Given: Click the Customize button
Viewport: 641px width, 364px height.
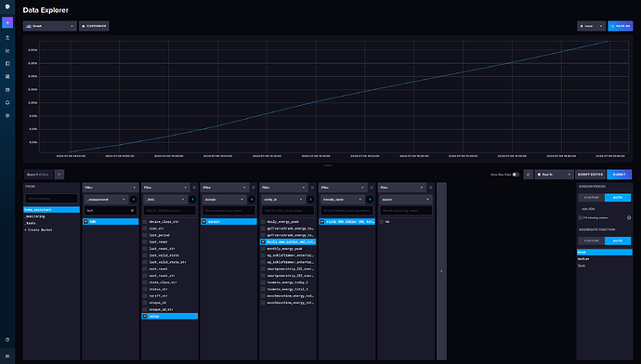Looking at the screenshot, I should click(x=94, y=26).
